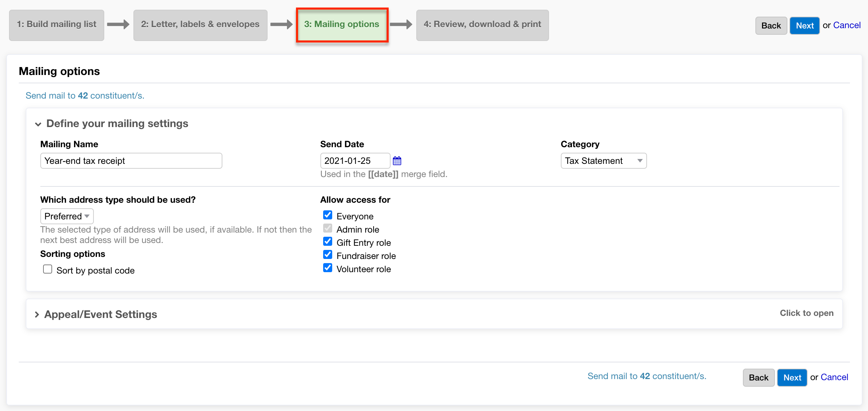Click the Send Date input field
This screenshot has width=868, height=411.
[x=354, y=161]
